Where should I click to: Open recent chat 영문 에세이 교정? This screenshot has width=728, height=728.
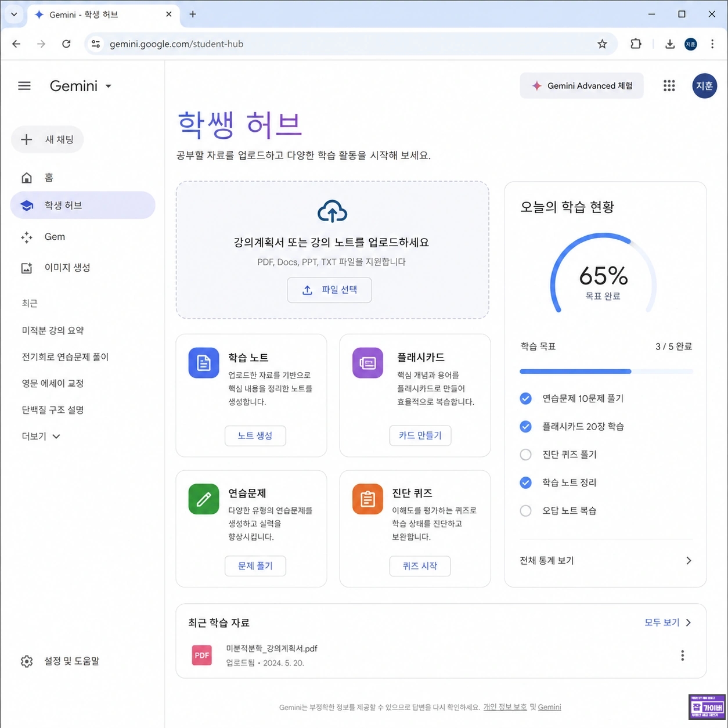click(x=53, y=384)
